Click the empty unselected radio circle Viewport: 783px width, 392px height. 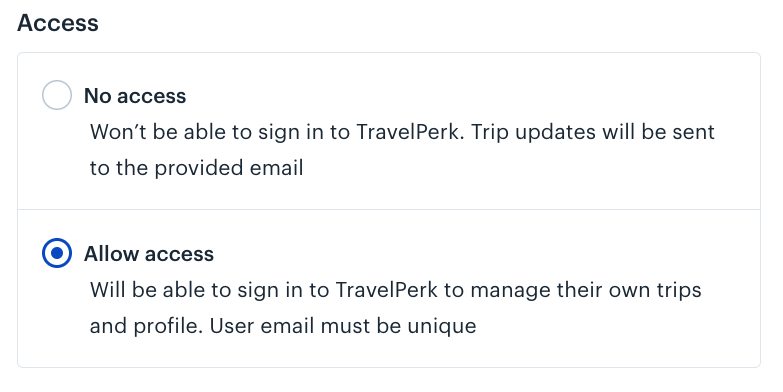click(x=57, y=95)
